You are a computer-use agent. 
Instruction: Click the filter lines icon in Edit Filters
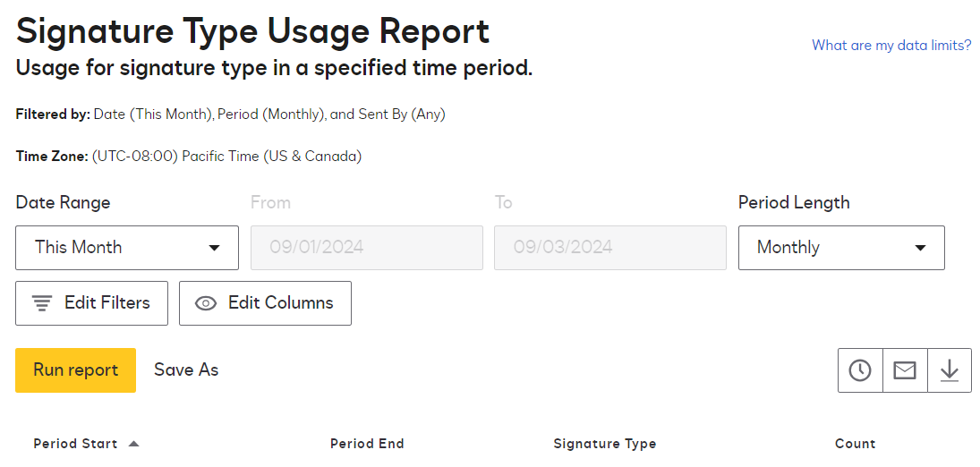click(x=42, y=303)
